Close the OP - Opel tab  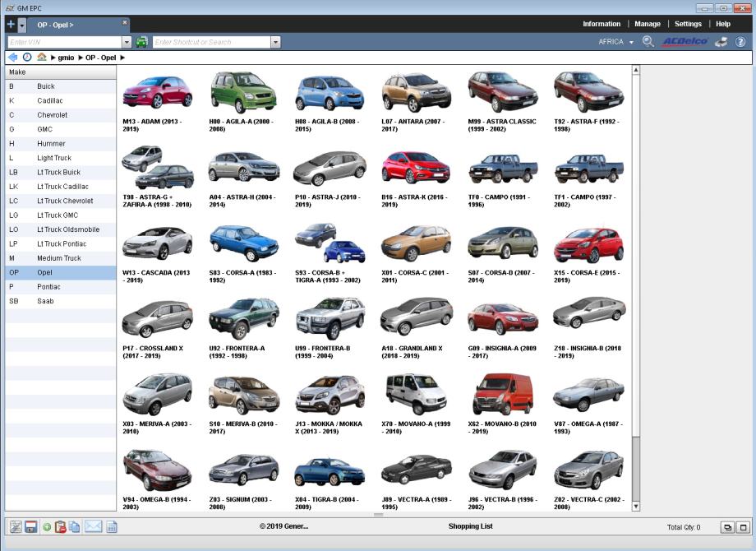125,22
